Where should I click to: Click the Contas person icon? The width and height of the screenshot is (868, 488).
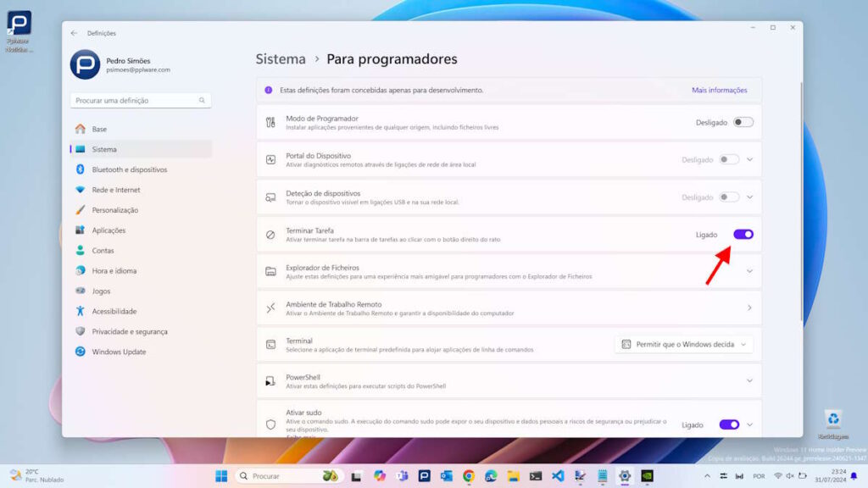point(81,250)
